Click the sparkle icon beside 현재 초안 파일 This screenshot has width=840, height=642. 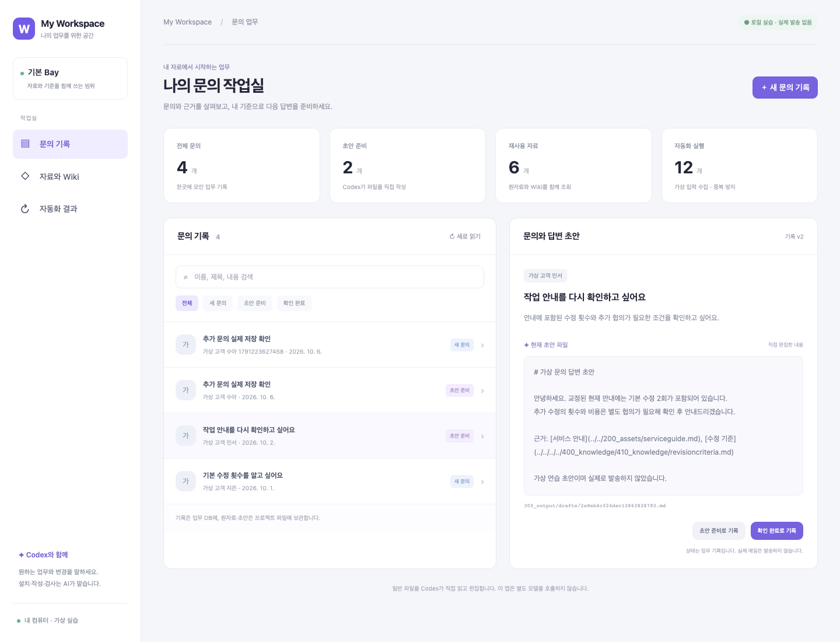526,345
